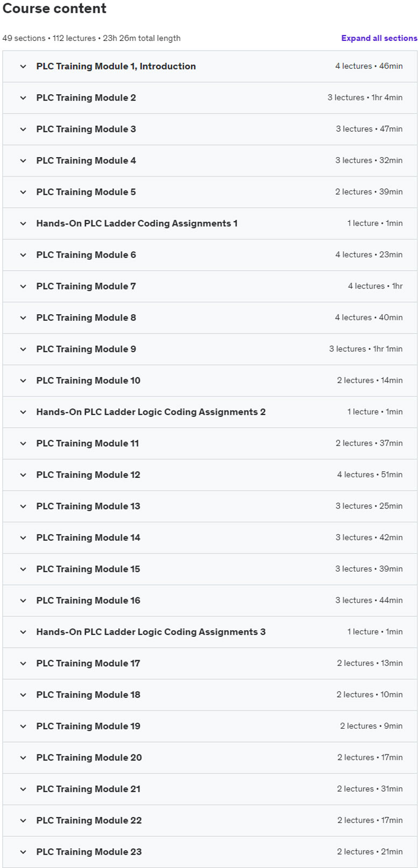This screenshot has width=420, height=868.
Task: Open Hands-On PLC Ladder Logic Coding Assignments 3
Action: pos(151,632)
